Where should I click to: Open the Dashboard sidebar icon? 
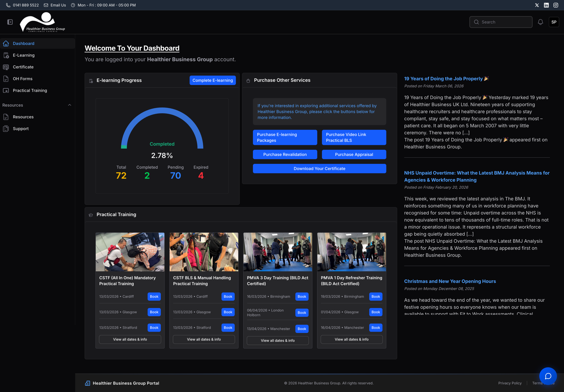pos(6,43)
